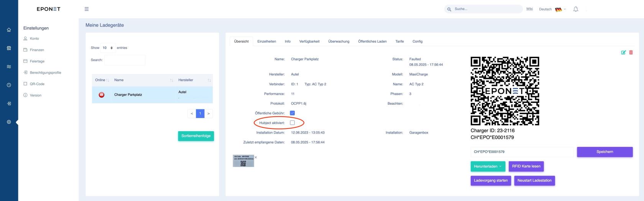Switch to the Einzelheiten tab
This screenshot has height=201, width=644.
266,41
